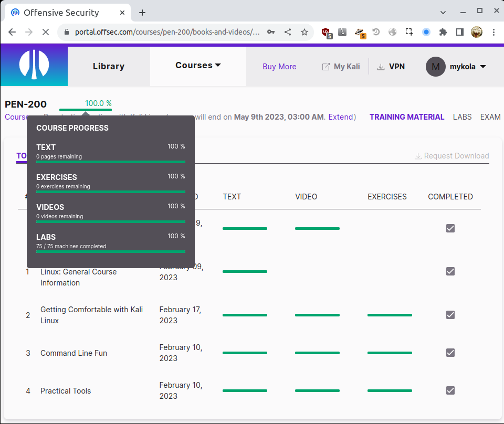
Task: Expand the Courses dropdown menu
Action: coord(198,65)
